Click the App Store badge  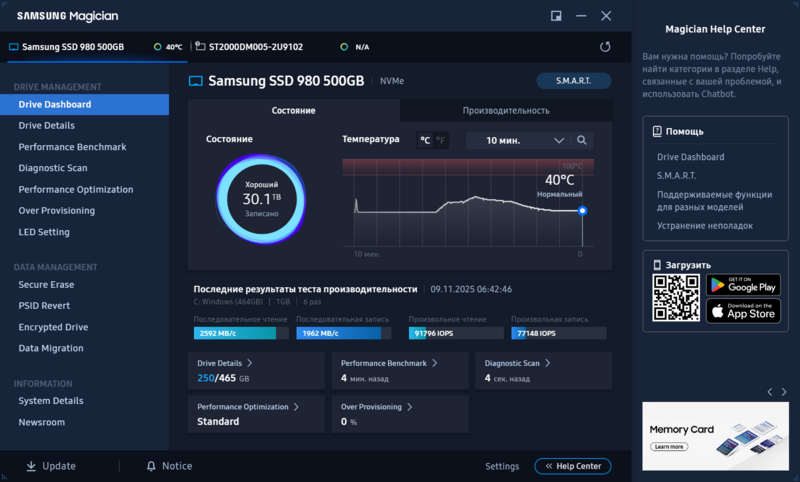tap(743, 311)
